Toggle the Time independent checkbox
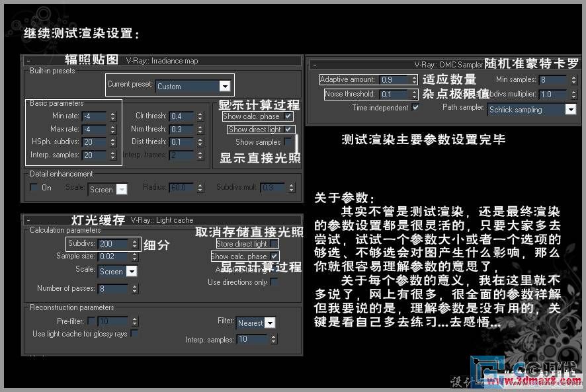 (415, 108)
